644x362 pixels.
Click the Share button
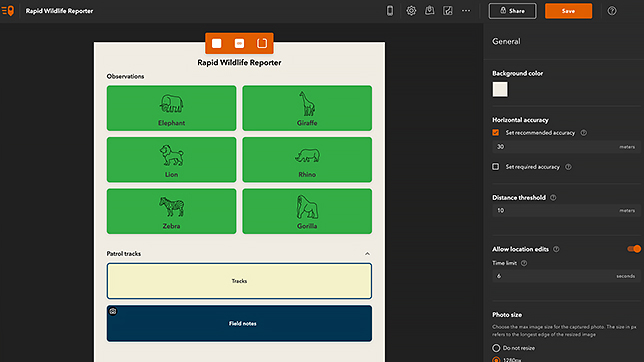point(512,11)
